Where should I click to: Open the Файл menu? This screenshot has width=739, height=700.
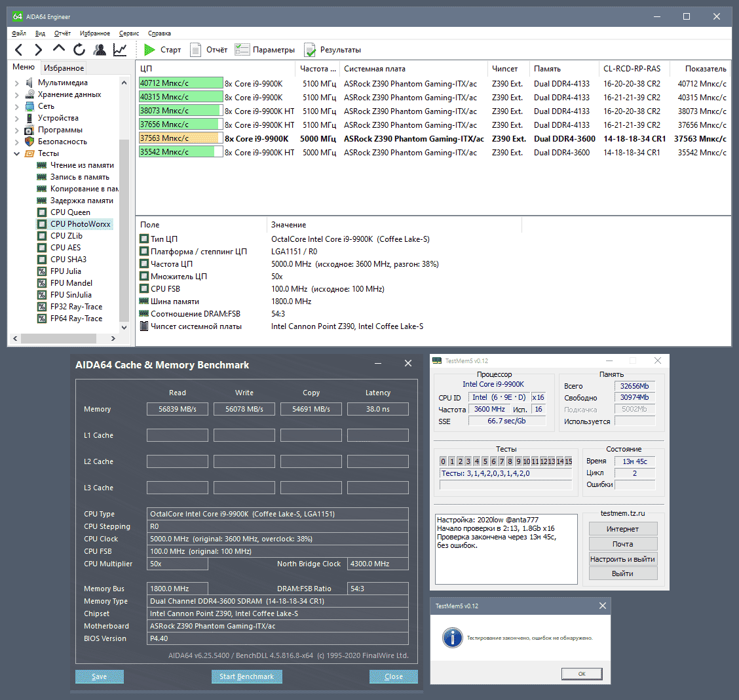(x=19, y=33)
